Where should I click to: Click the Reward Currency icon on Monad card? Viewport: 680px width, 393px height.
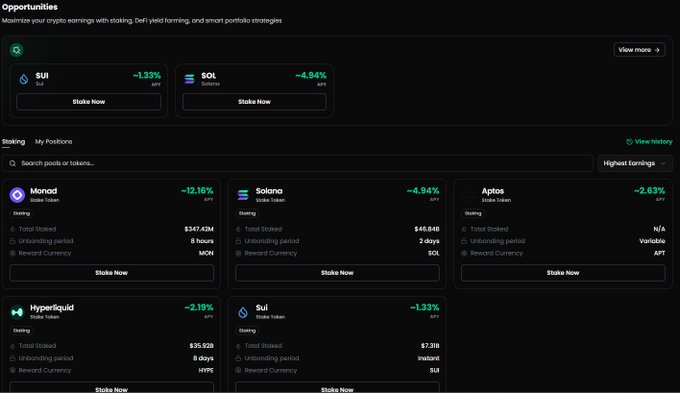click(x=13, y=253)
